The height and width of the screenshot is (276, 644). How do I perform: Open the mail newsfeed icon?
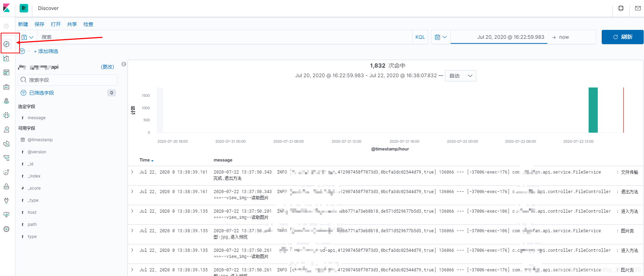point(638,8)
